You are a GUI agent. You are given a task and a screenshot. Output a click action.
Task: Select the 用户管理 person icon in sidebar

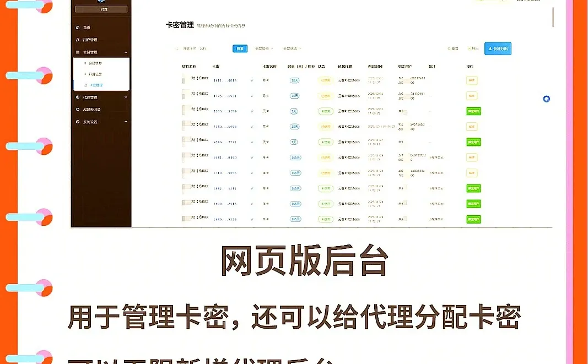point(78,39)
